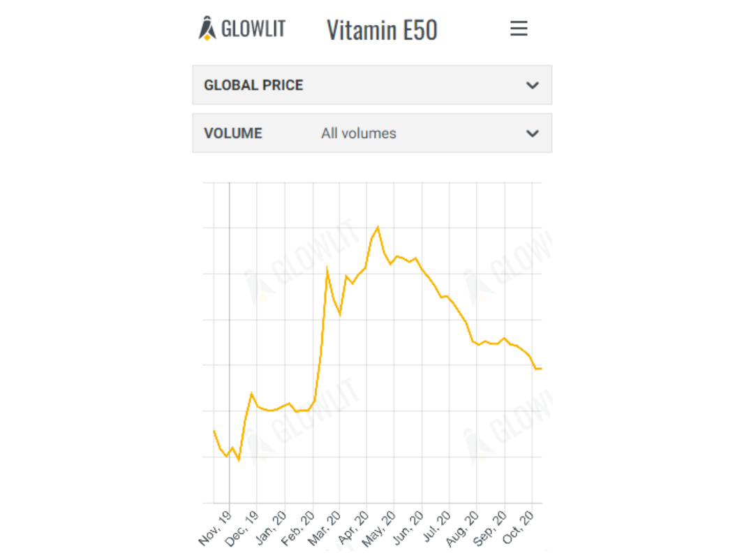Screen dimensions: 735x560
Task: Click the Vitamin E50 page title
Action: pos(382,30)
